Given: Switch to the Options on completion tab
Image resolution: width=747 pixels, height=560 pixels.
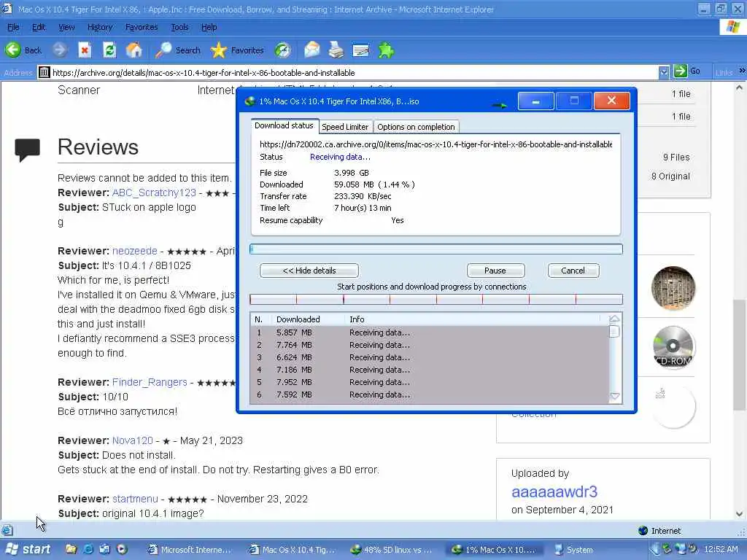Looking at the screenshot, I should pyautogui.click(x=416, y=127).
